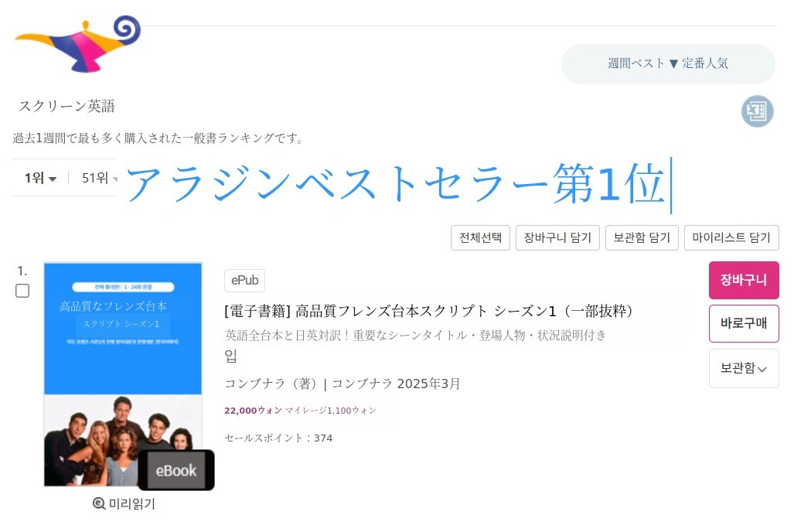
Task: Open the 51위 rank range dropdown
Action: click(x=99, y=179)
